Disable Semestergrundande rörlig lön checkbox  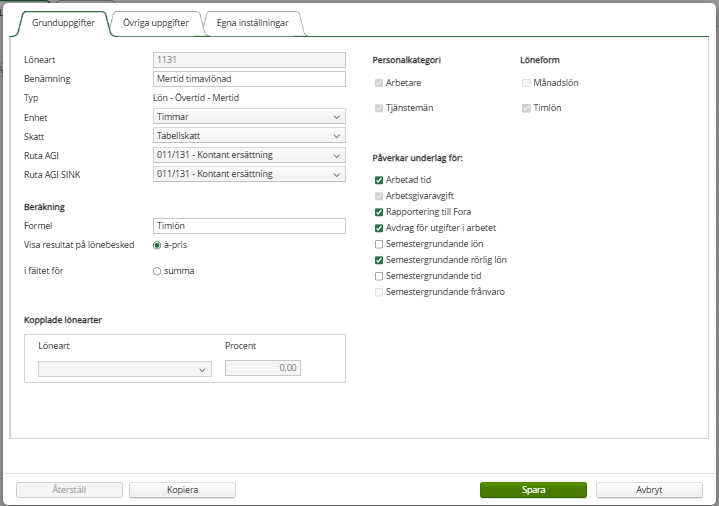(379, 260)
